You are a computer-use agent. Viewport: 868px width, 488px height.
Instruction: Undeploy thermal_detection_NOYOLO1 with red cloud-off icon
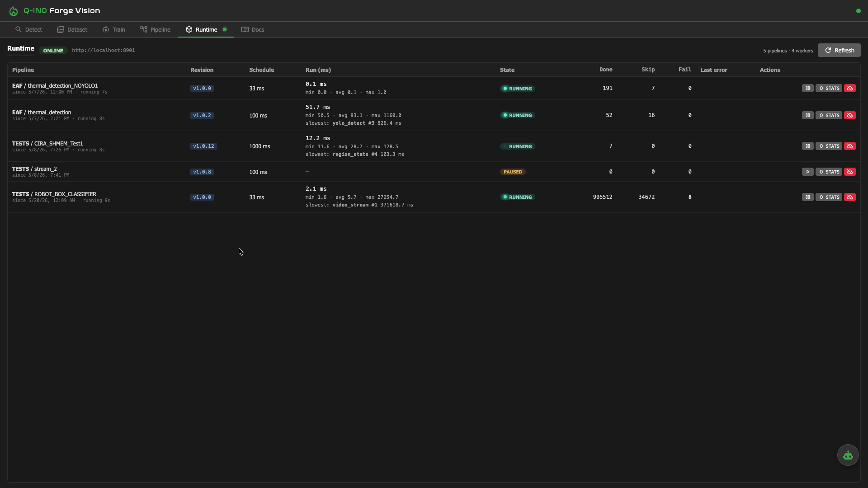pos(850,89)
